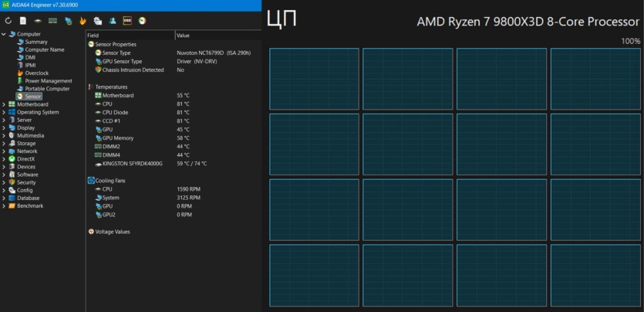Click the Security shield icon in tree
Image resolution: width=644 pixels, height=312 pixels.
[12, 182]
